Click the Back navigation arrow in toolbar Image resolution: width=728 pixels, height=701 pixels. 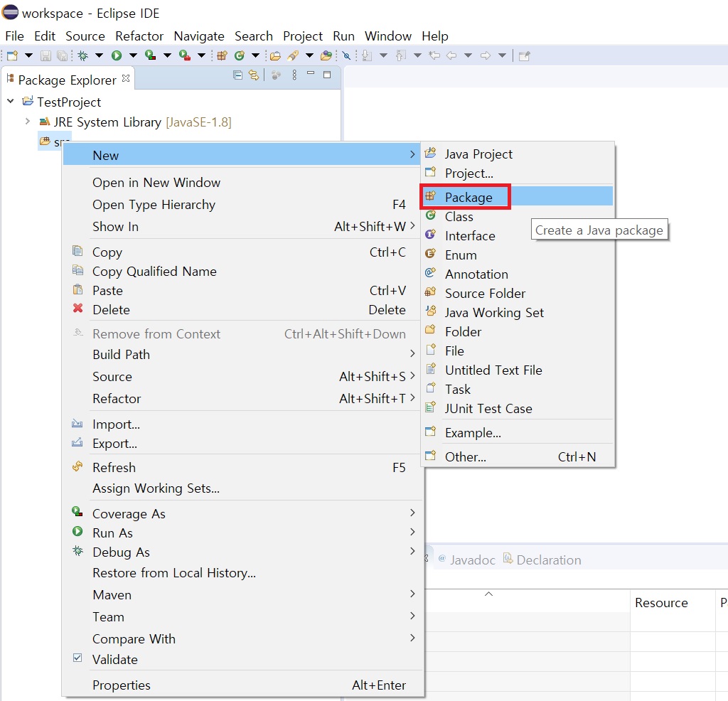click(451, 55)
